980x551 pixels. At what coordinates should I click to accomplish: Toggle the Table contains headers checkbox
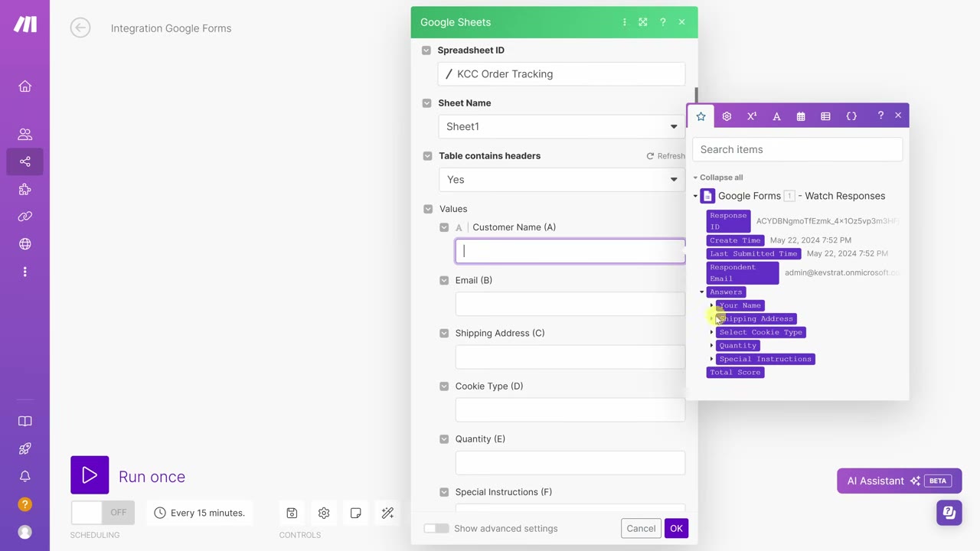(x=427, y=156)
